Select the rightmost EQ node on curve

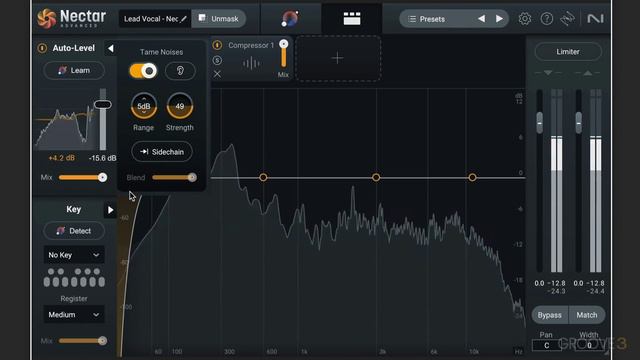pos(472,177)
